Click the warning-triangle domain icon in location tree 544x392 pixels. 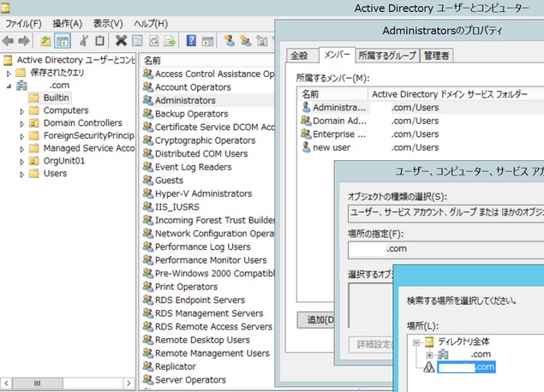(429, 367)
